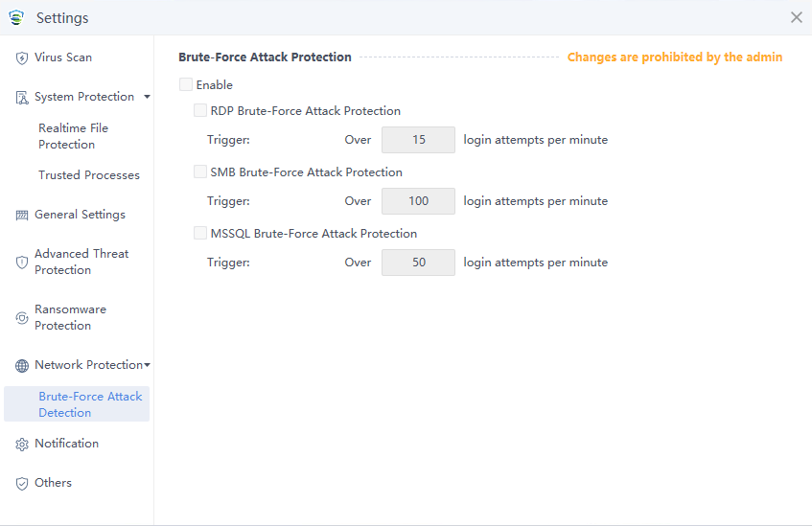Open Realtime File Protection settings
The width and height of the screenshot is (812, 526).
click(74, 136)
